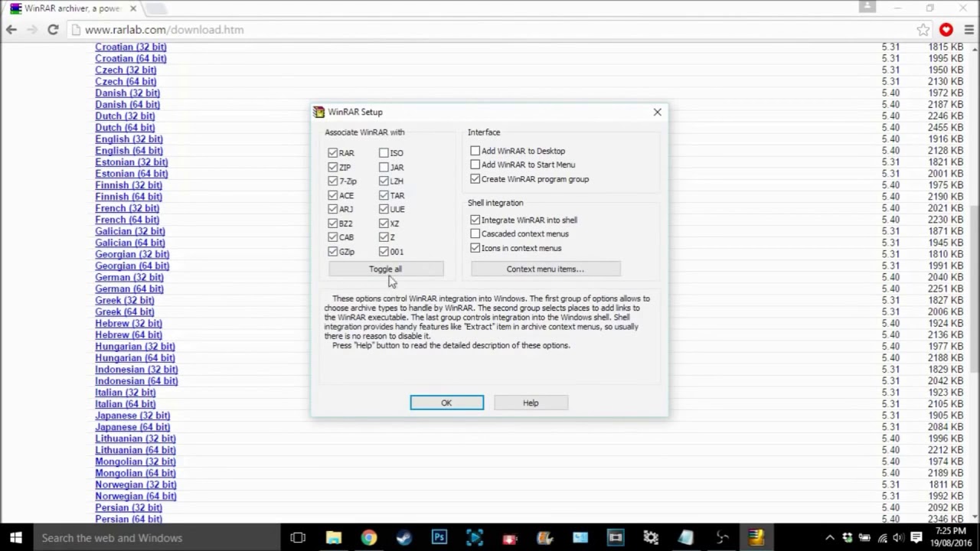Uncheck Create WinRAR program group
The image size is (980, 551).
[475, 179]
